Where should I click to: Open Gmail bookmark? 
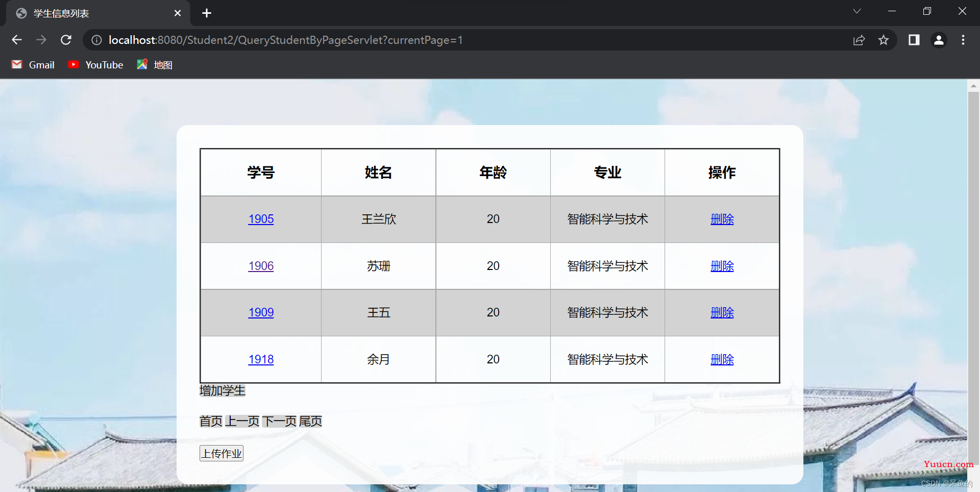coord(33,65)
